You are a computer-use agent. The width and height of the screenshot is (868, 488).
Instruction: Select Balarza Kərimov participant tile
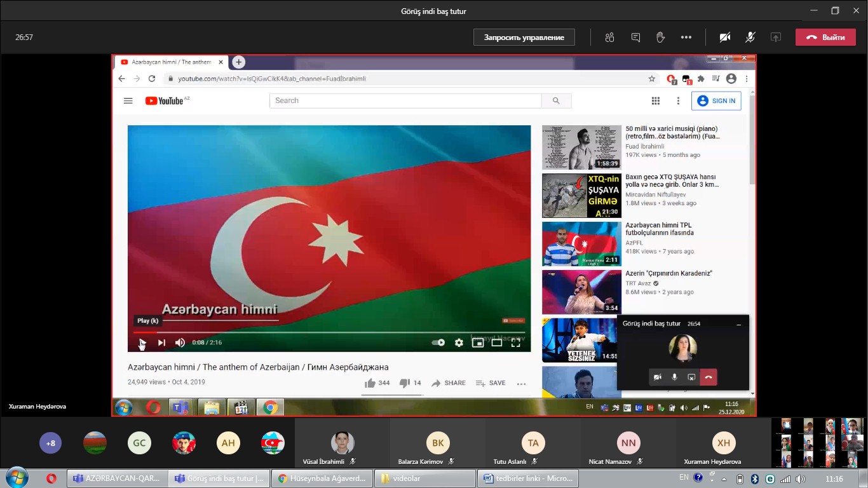(438, 444)
